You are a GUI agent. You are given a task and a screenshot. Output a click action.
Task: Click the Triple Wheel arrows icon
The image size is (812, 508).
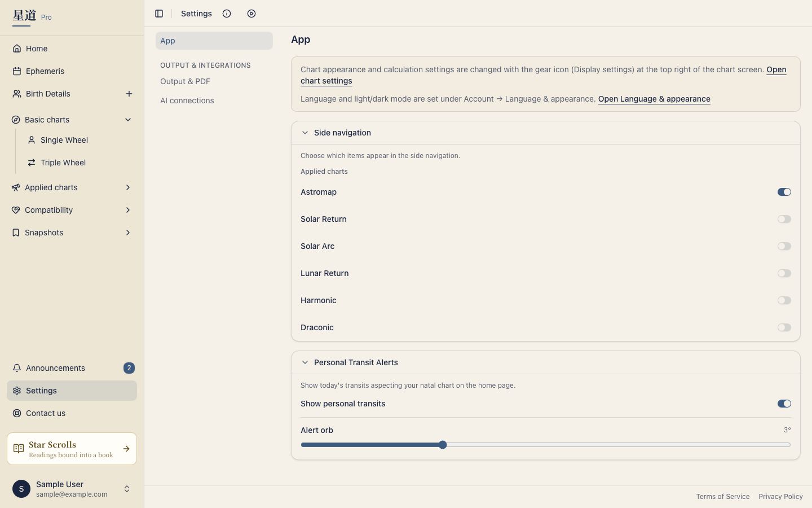[32, 163]
